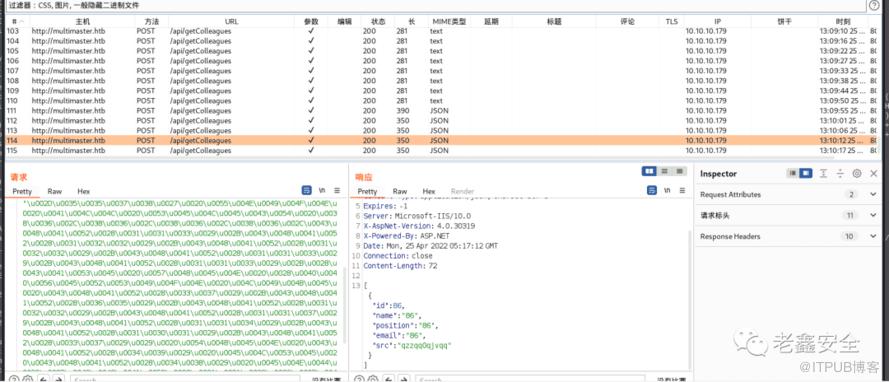Select side-by-side request/response layout icon
889x382 pixels.
(649, 171)
